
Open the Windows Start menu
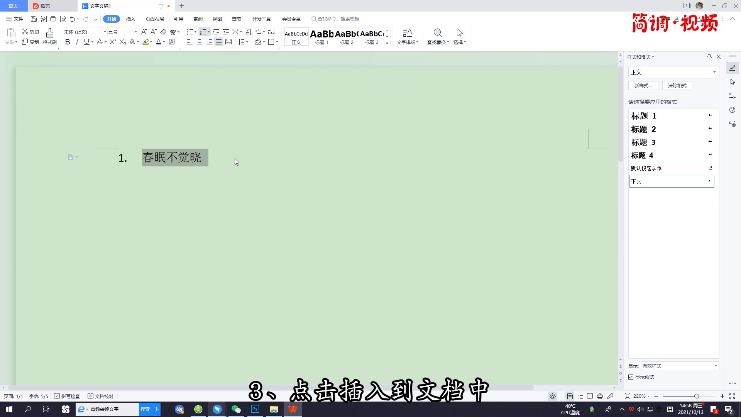pos(8,409)
